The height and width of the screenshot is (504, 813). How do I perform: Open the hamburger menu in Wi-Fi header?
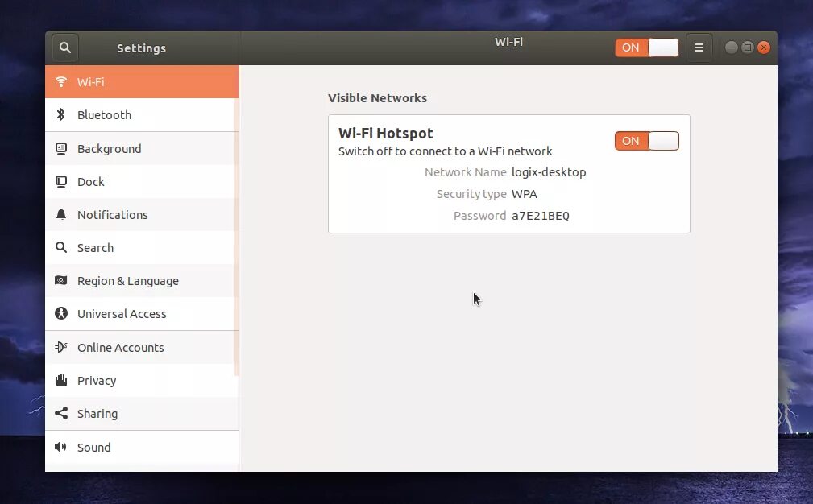click(699, 48)
